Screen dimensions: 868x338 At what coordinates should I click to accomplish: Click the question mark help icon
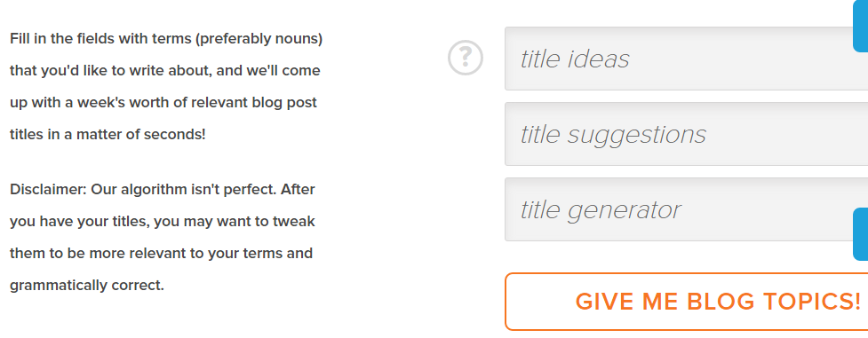pyautogui.click(x=465, y=58)
